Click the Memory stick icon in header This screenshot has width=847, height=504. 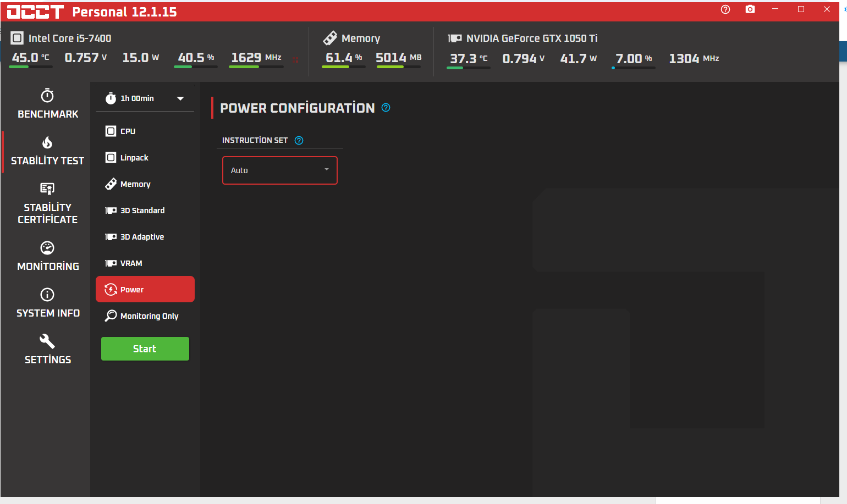coord(330,38)
